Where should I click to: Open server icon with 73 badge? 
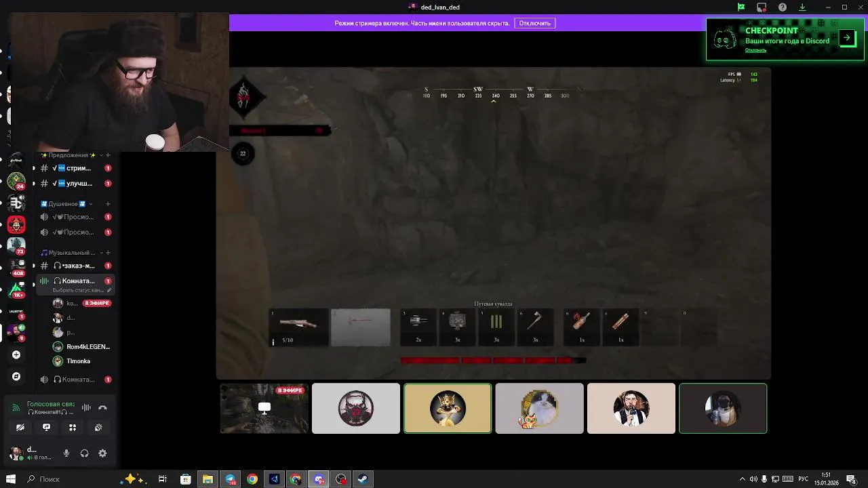(x=16, y=246)
